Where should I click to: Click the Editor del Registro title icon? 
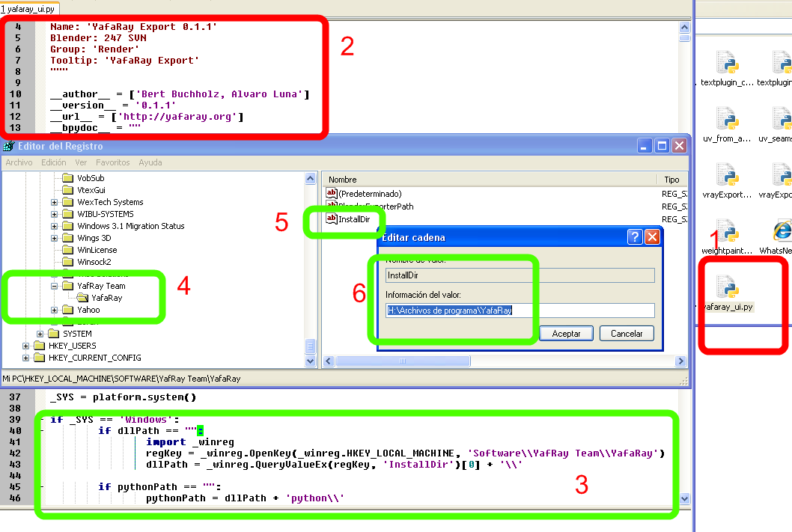8,147
